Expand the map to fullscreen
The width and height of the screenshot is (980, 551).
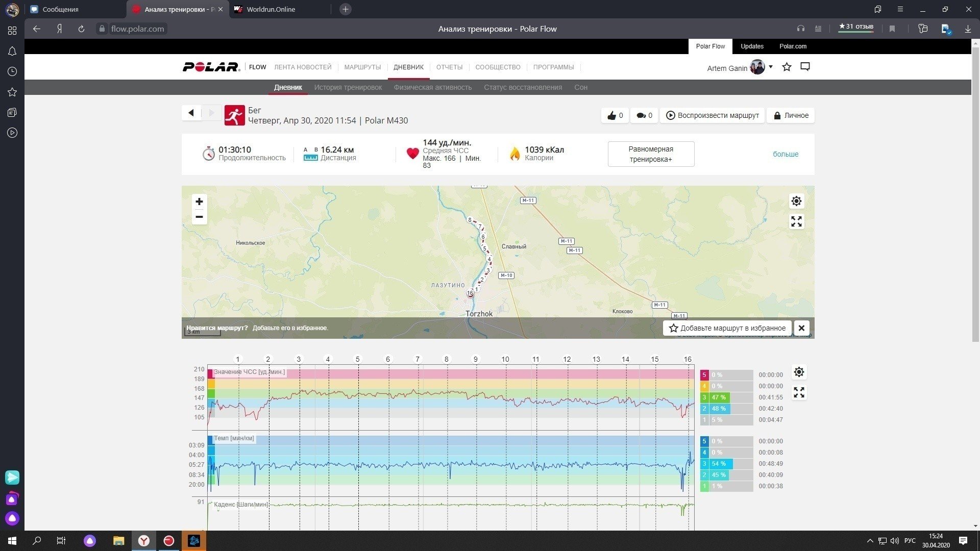click(796, 221)
